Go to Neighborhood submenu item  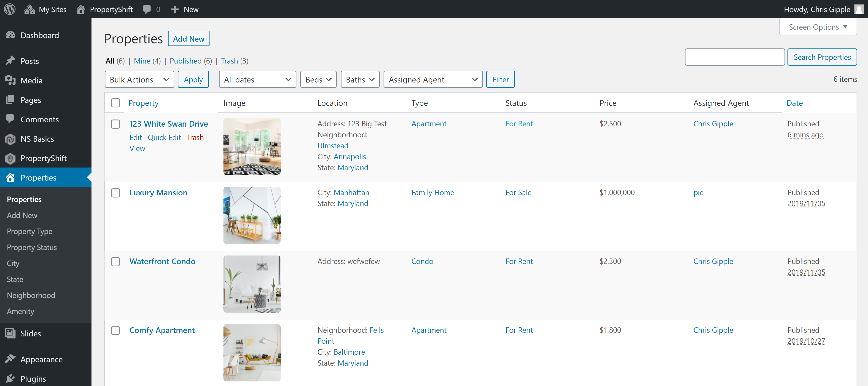tap(31, 295)
